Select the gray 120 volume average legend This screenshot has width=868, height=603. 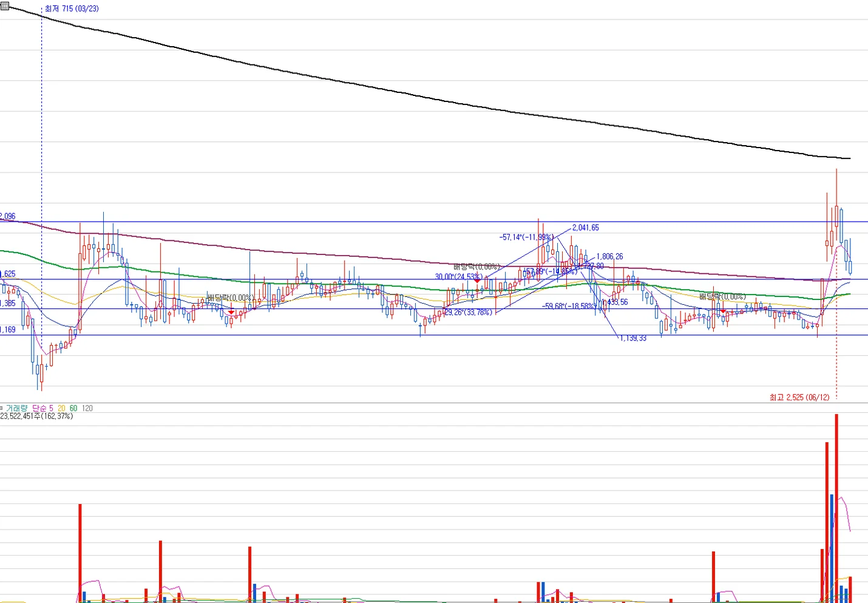click(x=87, y=408)
